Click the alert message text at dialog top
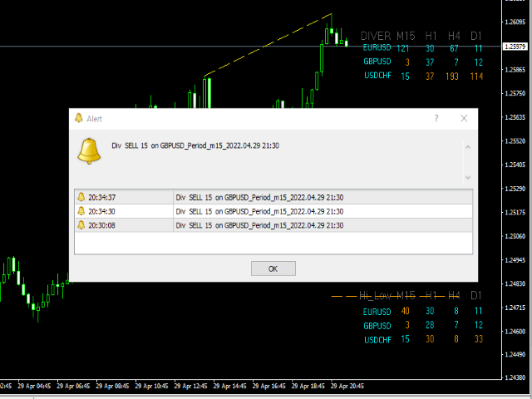Viewport: 532px width, 399px height. [195, 145]
